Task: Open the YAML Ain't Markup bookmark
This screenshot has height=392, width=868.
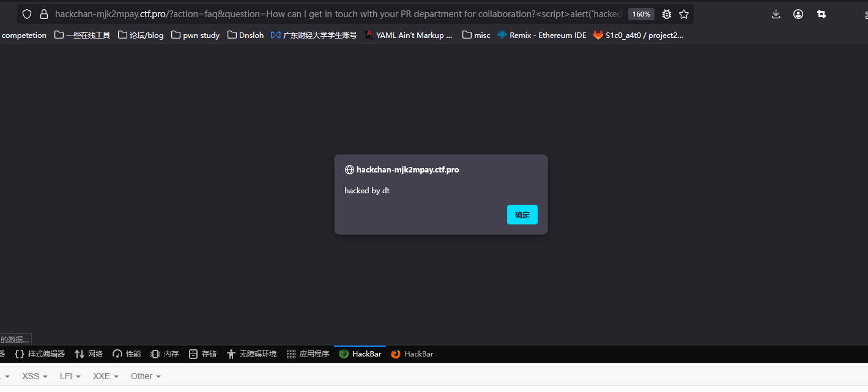Action: [409, 35]
